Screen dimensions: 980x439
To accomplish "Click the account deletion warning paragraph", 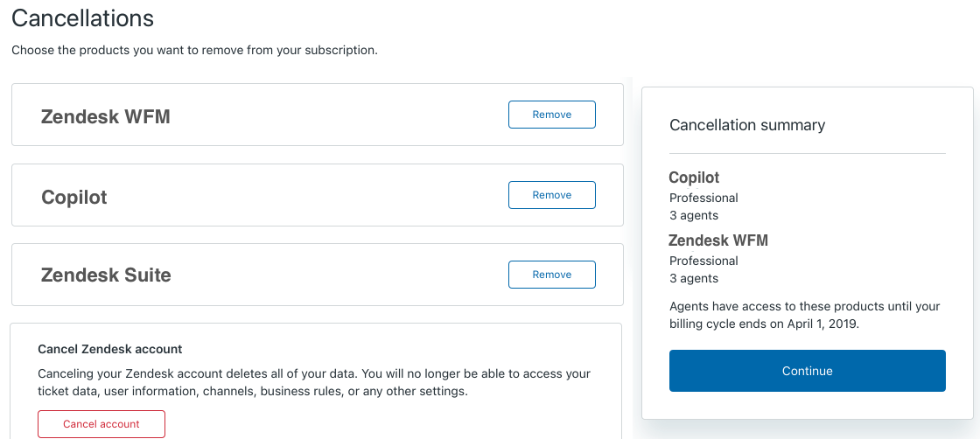I will tap(314, 382).
